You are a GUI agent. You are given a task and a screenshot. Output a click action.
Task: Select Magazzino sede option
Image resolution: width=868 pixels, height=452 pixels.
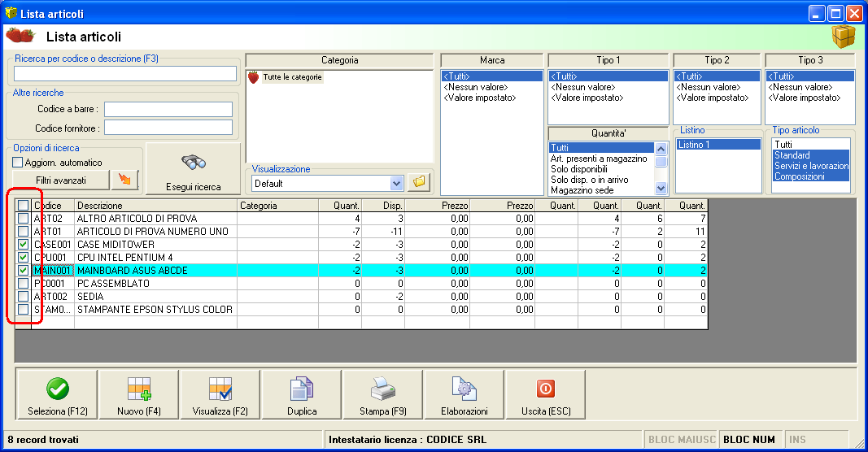click(602, 190)
